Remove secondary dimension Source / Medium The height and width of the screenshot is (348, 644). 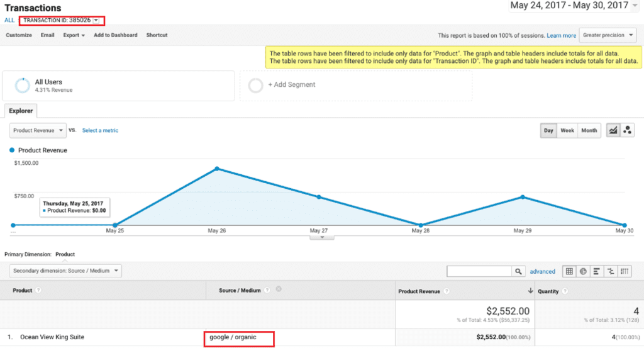[x=279, y=289]
